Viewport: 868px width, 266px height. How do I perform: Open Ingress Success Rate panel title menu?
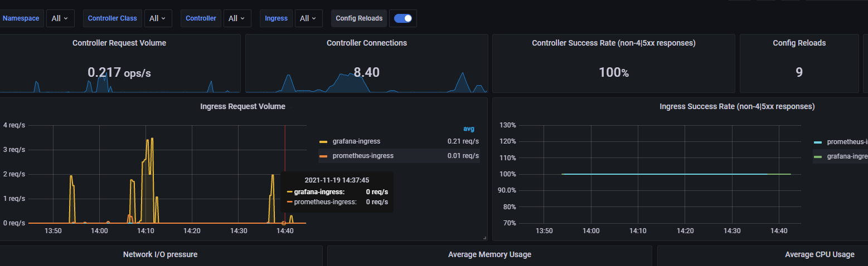[737, 106]
